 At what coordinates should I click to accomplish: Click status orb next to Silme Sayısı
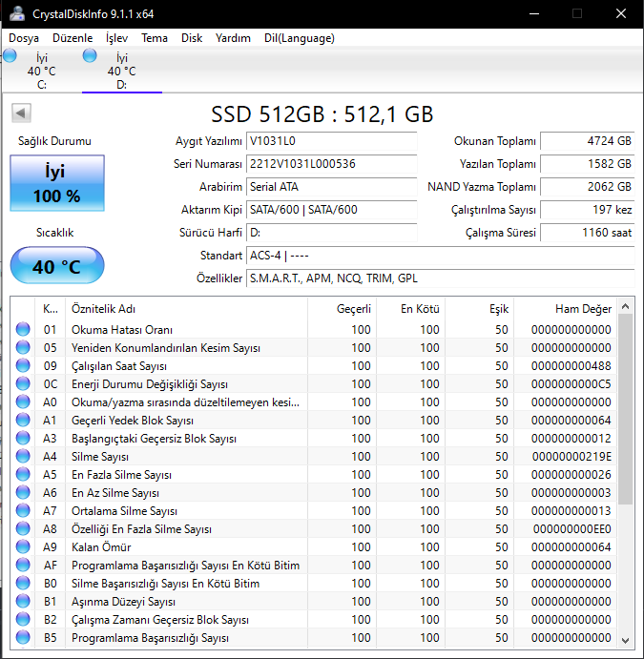click(x=24, y=457)
